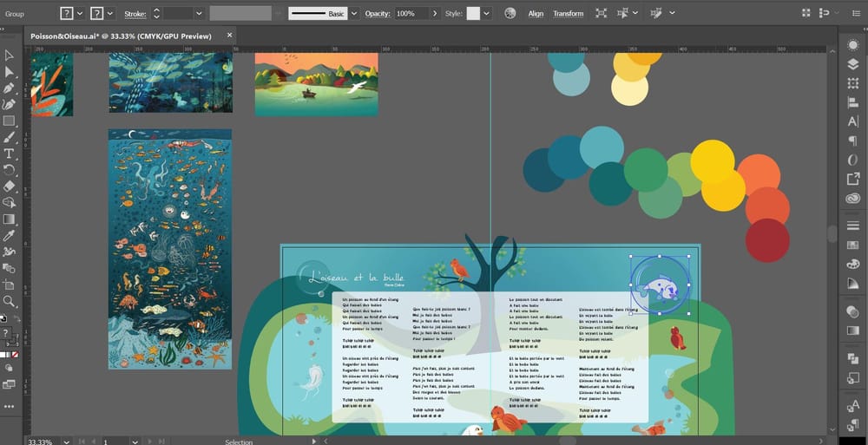Open the Transparency panel icon

853,311
